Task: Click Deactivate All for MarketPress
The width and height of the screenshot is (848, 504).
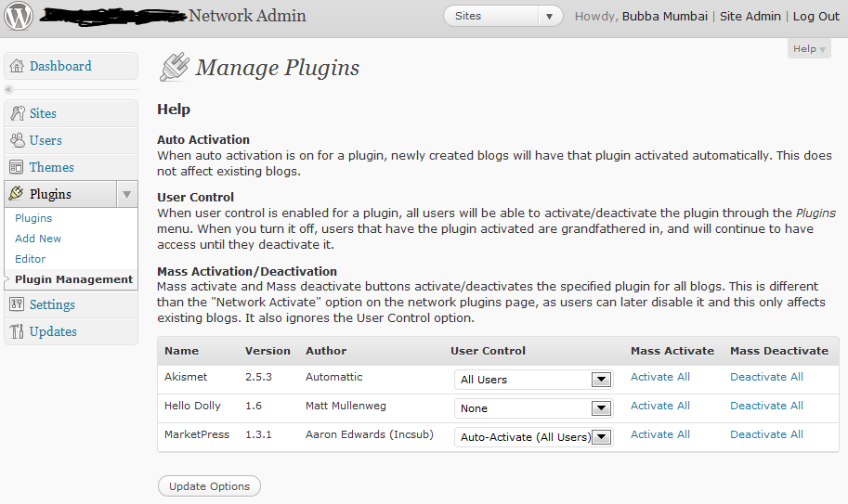Action: coord(766,434)
